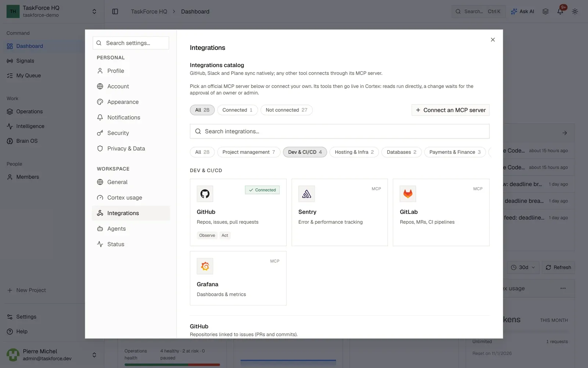This screenshot has width=588, height=368.
Task: Open the notifications bell icon
Action: (x=560, y=11)
